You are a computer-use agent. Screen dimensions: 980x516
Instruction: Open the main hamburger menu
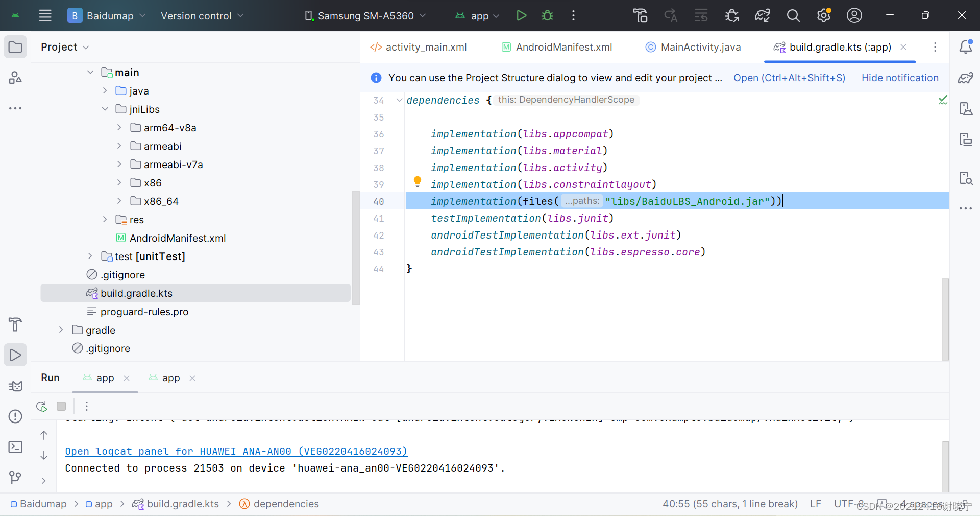[45, 15]
